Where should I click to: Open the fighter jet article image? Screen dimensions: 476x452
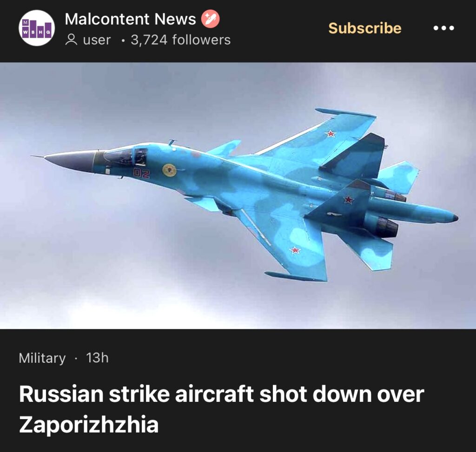tap(238, 196)
